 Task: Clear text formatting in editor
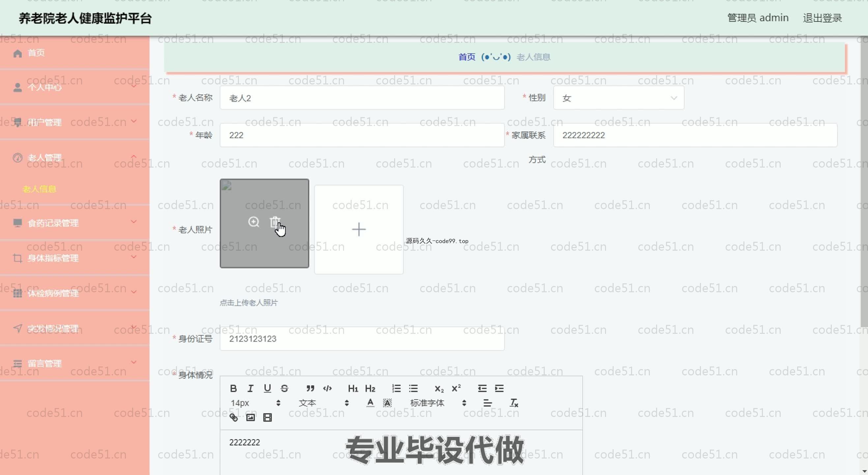(514, 403)
